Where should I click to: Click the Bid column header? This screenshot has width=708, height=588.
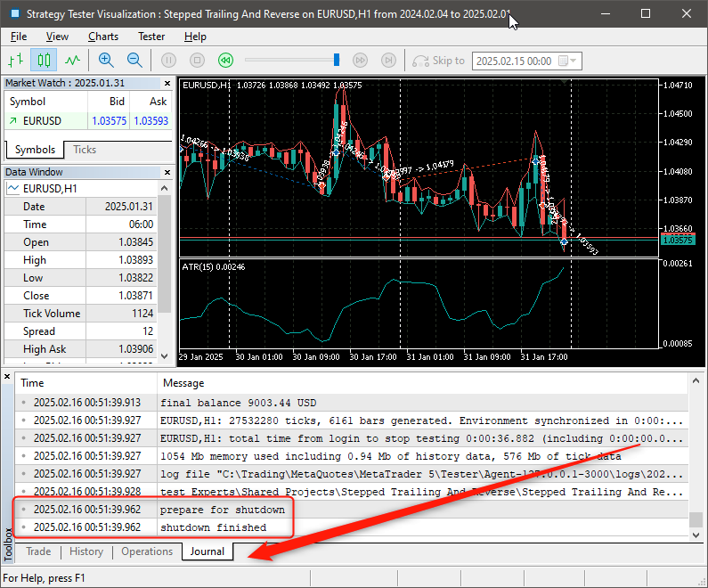click(x=109, y=102)
